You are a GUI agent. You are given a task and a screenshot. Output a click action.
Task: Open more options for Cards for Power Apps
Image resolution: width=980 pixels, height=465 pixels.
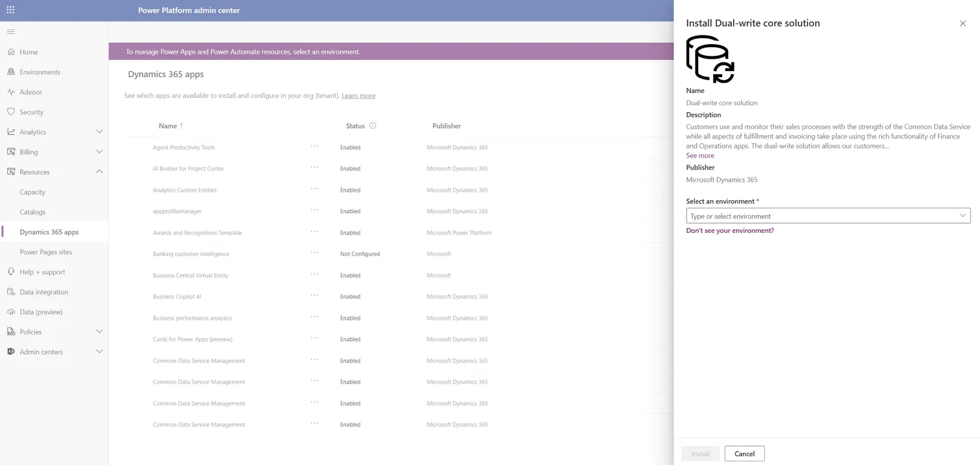(x=314, y=338)
